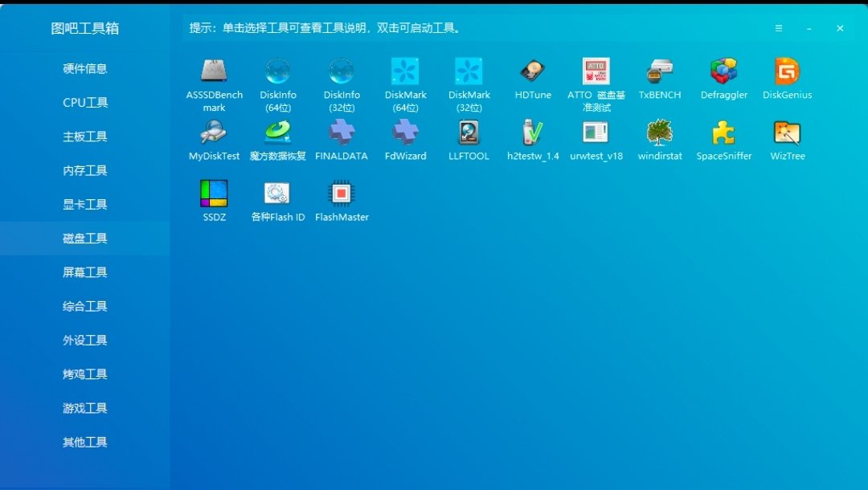The image size is (868, 490).
Task: Select the FlashMaster chip icon
Action: click(x=342, y=193)
